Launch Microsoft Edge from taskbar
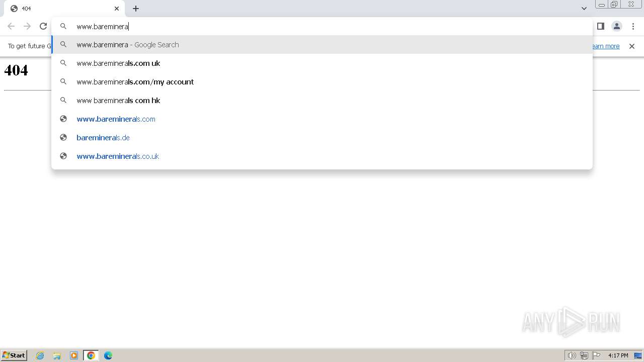 coord(108,355)
